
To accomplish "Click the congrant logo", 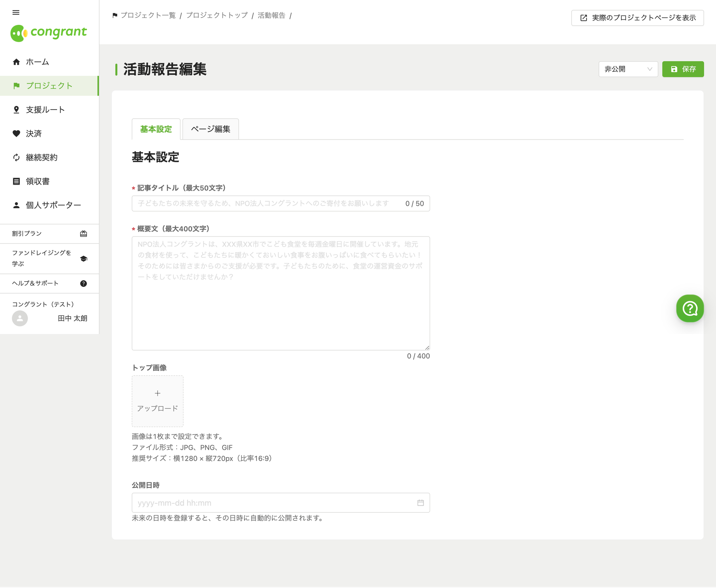I will pos(49,33).
